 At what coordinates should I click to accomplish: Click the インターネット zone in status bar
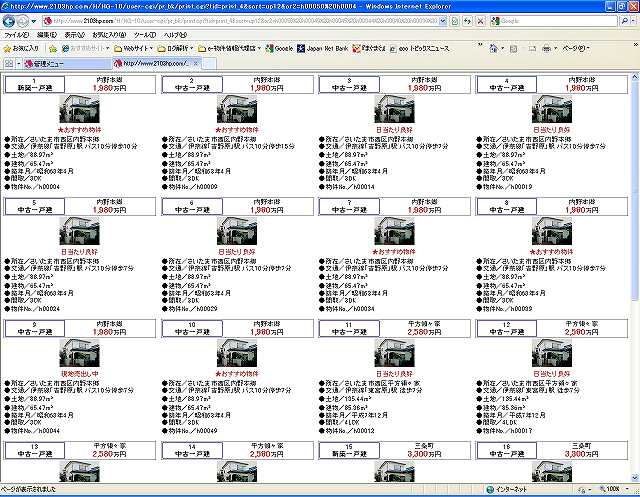tap(507, 489)
